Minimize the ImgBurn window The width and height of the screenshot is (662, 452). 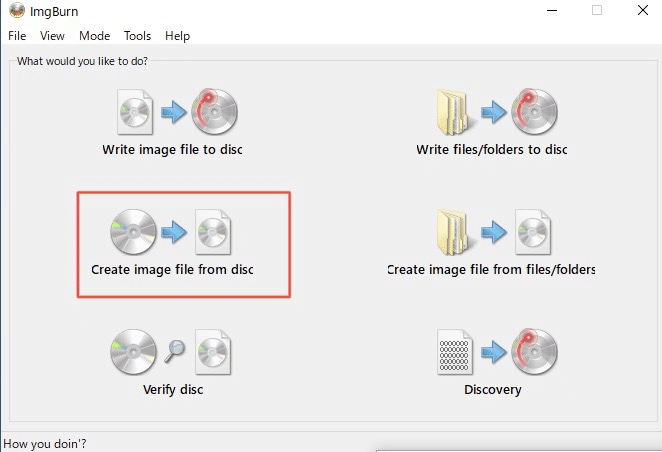(x=552, y=11)
